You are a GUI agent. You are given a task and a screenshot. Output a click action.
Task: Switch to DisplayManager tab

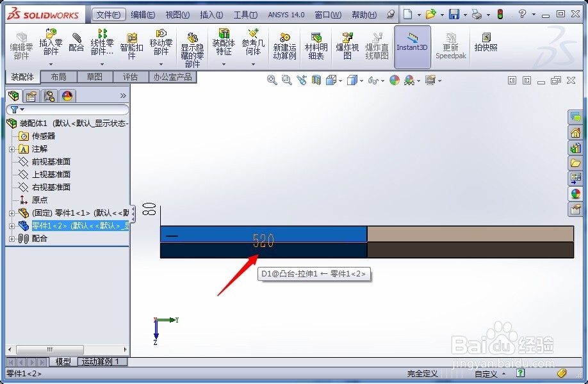click(67, 96)
